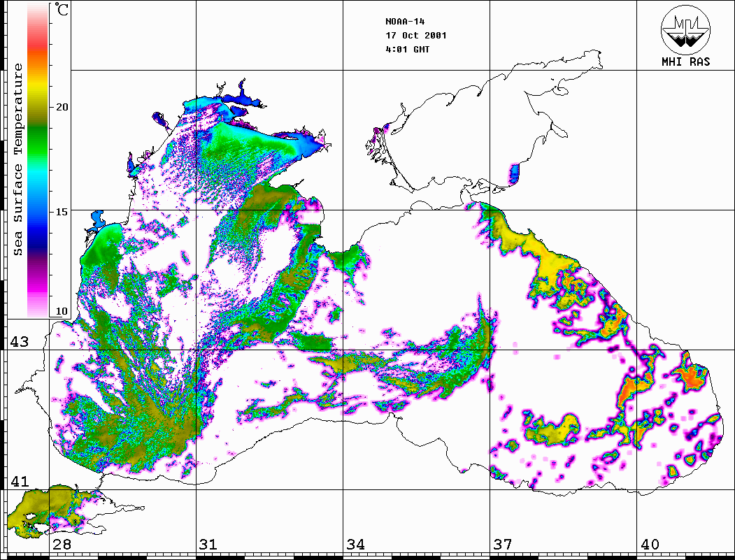Click the '17 Oct 2001' date text
735x560 pixels.
pyautogui.click(x=416, y=36)
